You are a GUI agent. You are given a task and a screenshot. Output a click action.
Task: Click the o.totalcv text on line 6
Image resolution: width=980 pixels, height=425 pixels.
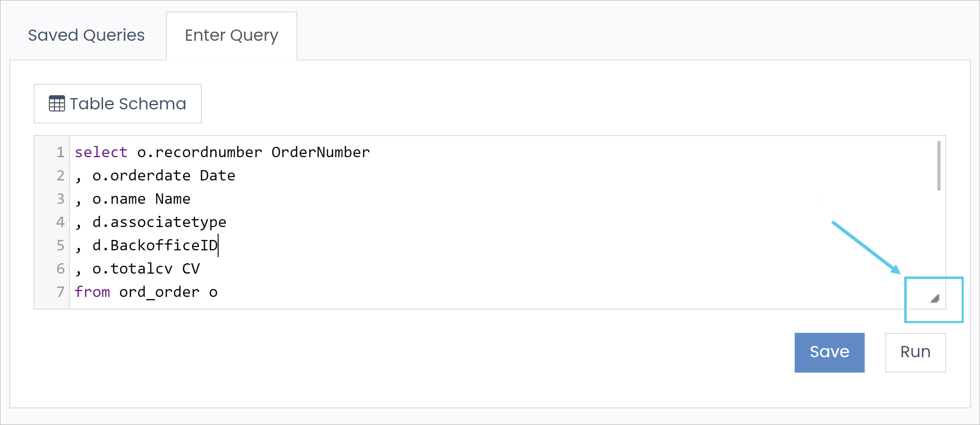click(x=132, y=269)
